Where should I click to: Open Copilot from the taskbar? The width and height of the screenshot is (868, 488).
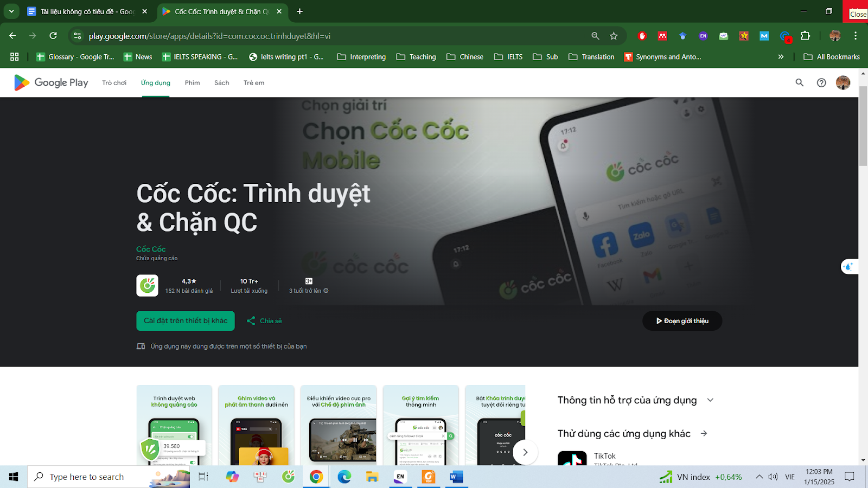point(232,477)
